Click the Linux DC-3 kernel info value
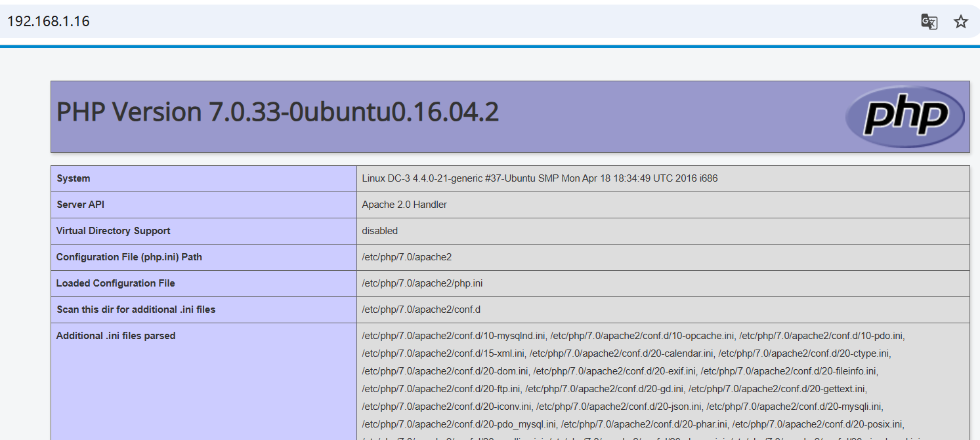This screenshot has width=980, height=440. (x=540, y=178)
